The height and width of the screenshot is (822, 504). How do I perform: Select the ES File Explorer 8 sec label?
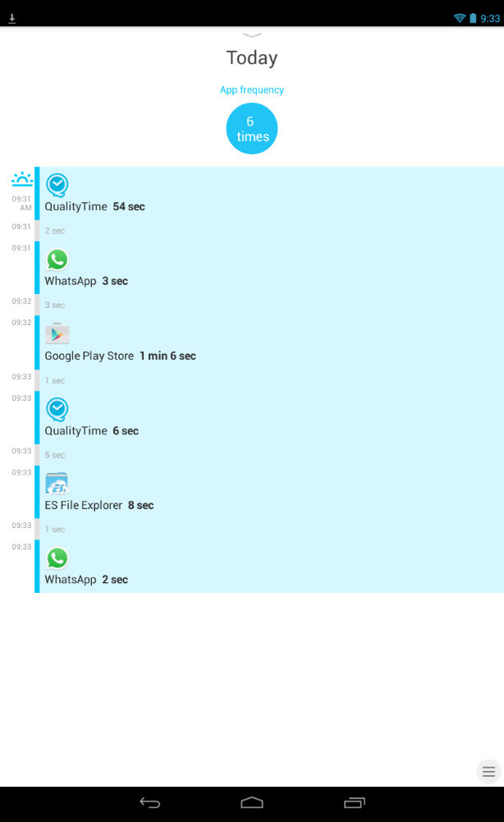click(x=99, y=505)
